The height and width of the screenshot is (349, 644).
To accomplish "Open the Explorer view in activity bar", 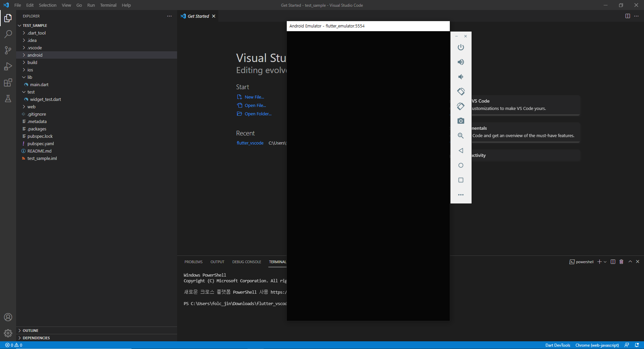I will coord(8,18).
